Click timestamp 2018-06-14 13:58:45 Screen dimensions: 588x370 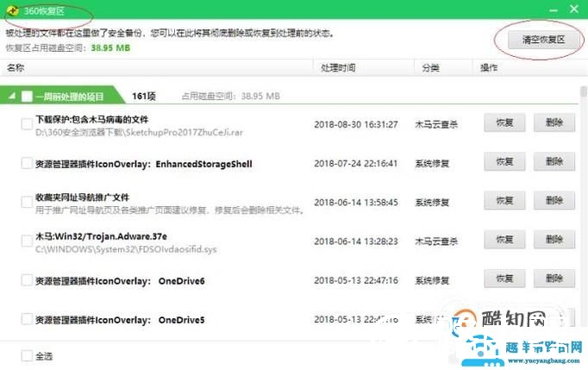click(x=356, y=203)
